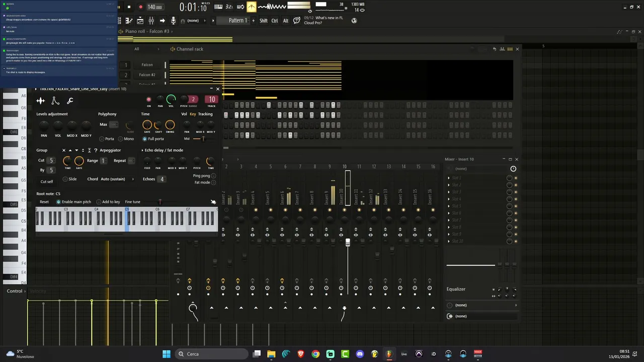The height and width of the screenshot is (362, 644).
Task: Select the Falcon #2 channel
Action: click(x=147, y=75)
